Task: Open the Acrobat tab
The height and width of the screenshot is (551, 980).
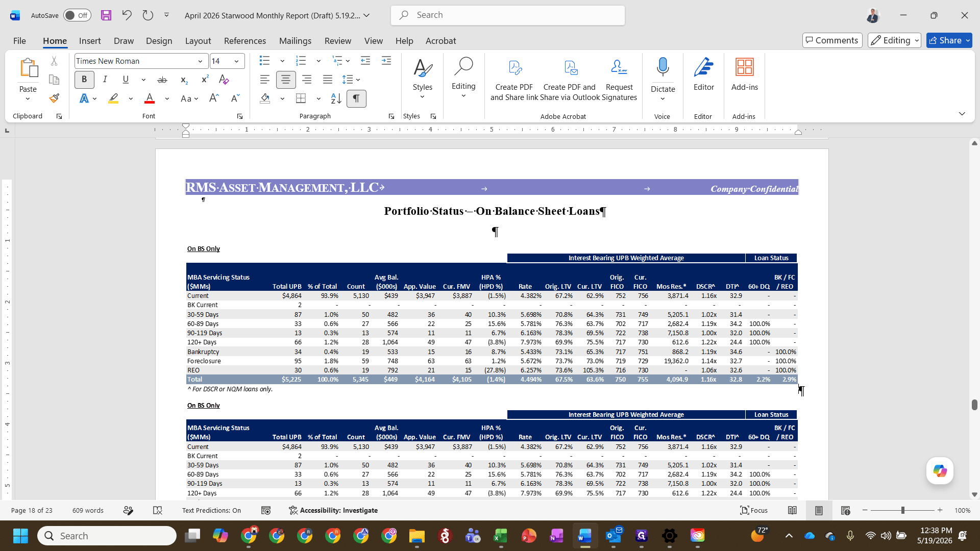Action: [441, 41]
